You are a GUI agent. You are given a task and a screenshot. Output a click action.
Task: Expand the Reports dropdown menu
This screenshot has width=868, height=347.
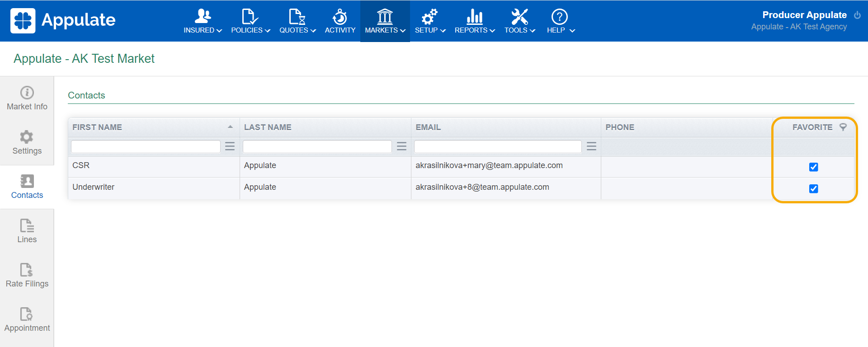click(474, 21)
